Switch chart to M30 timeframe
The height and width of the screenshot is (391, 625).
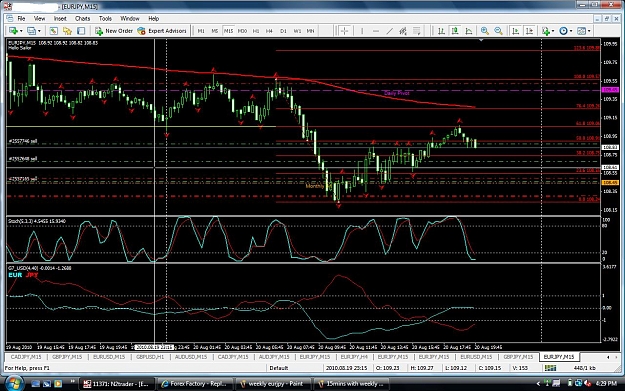242,31
